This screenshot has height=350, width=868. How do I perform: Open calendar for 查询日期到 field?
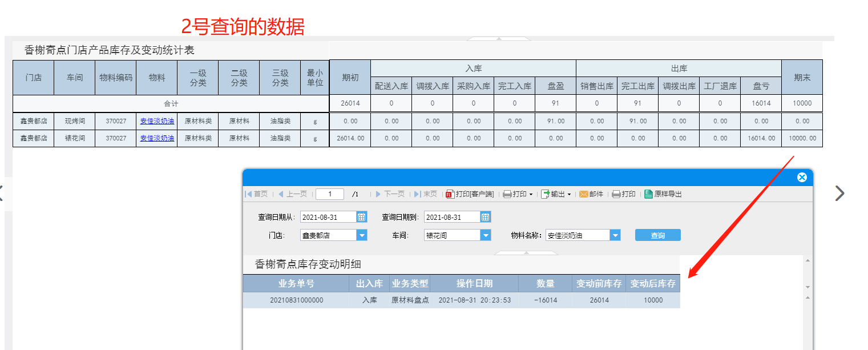[x=486, y=217]
